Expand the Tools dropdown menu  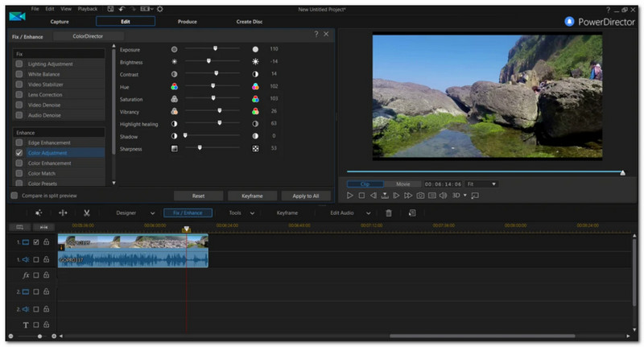[252, 213]
